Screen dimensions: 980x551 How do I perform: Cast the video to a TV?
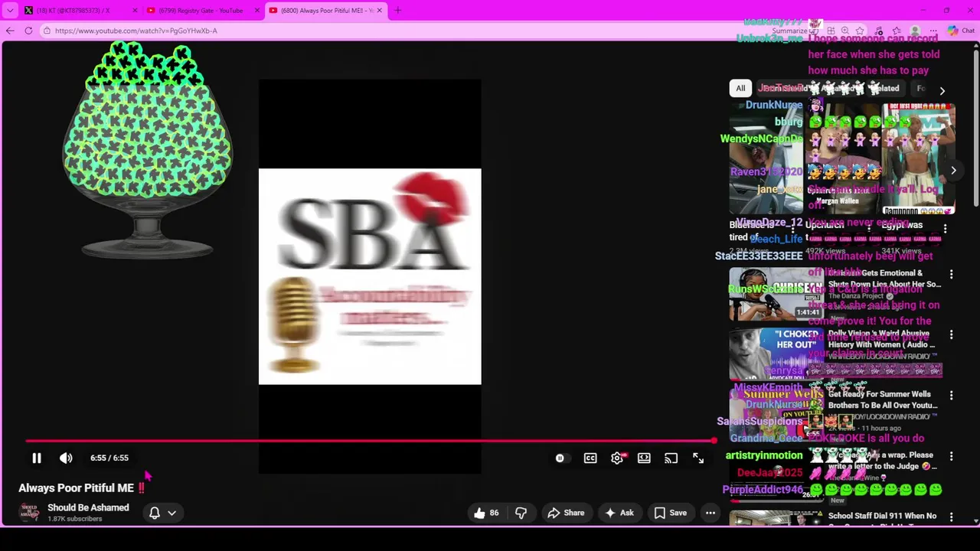[x=671, y=458]
